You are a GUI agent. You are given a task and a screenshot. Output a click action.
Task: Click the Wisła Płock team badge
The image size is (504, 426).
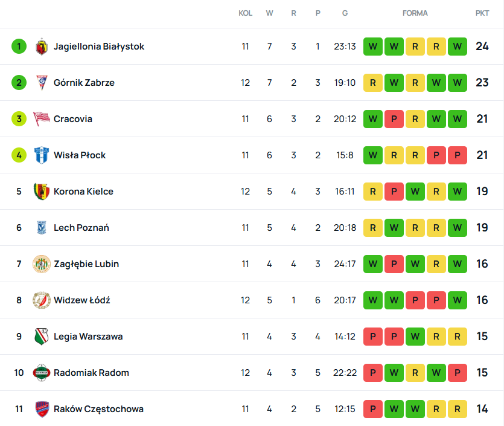coord(41,155)
